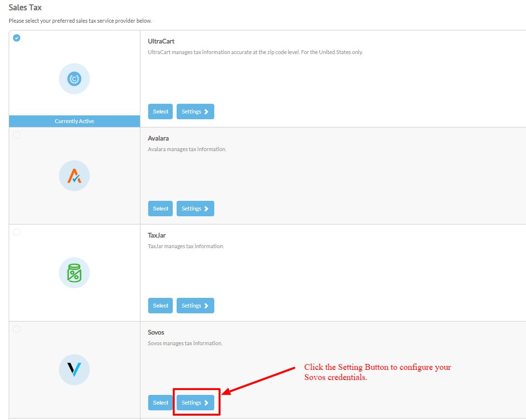Click 'Avalara manages tax information.' description
The height and width of the screenshot is (420, 526).
187,149
